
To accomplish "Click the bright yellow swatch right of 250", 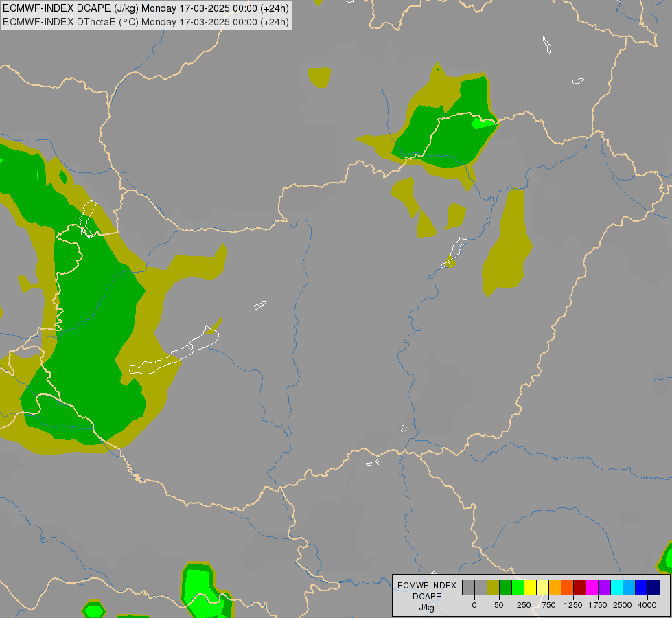I will 530,588.
